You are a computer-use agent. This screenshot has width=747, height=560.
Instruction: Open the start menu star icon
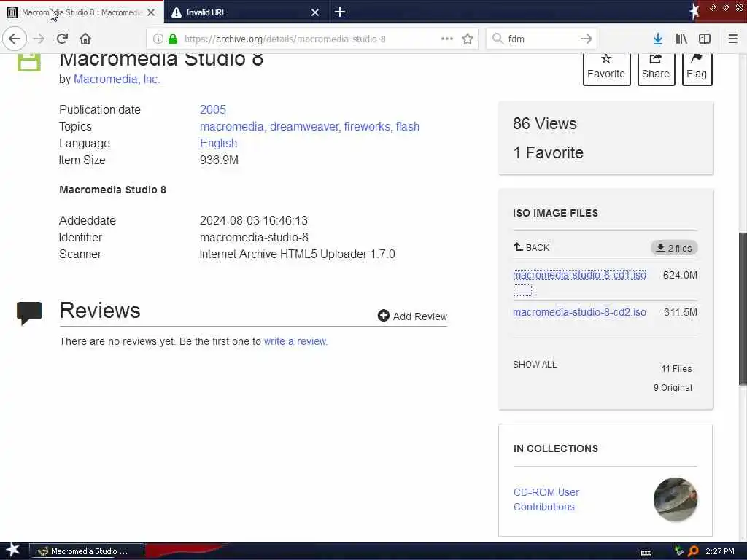pos(13,551)
